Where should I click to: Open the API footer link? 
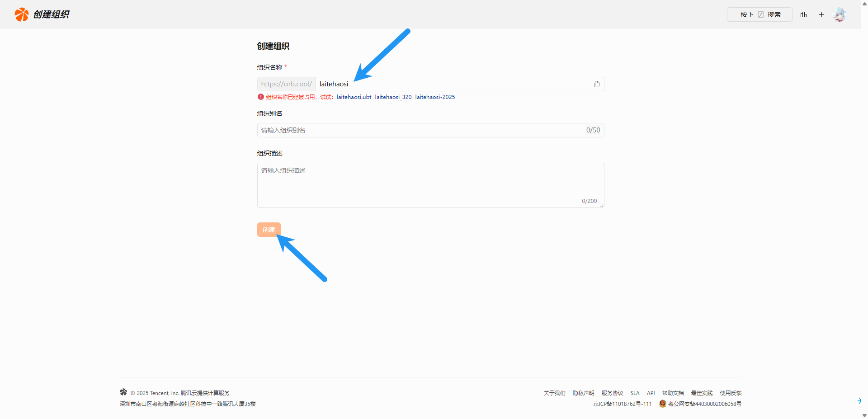coord(651,393)
